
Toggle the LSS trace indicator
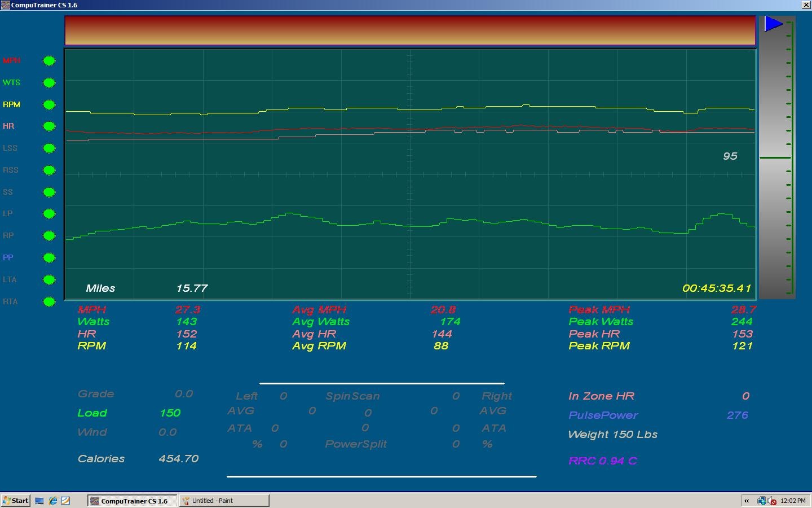point(50,148)
